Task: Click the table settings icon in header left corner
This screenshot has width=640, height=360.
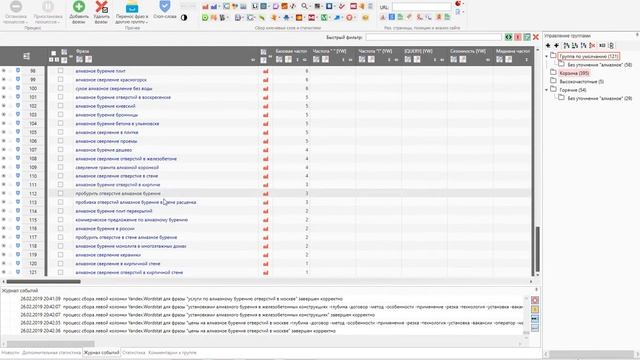Action: [27, 56]
